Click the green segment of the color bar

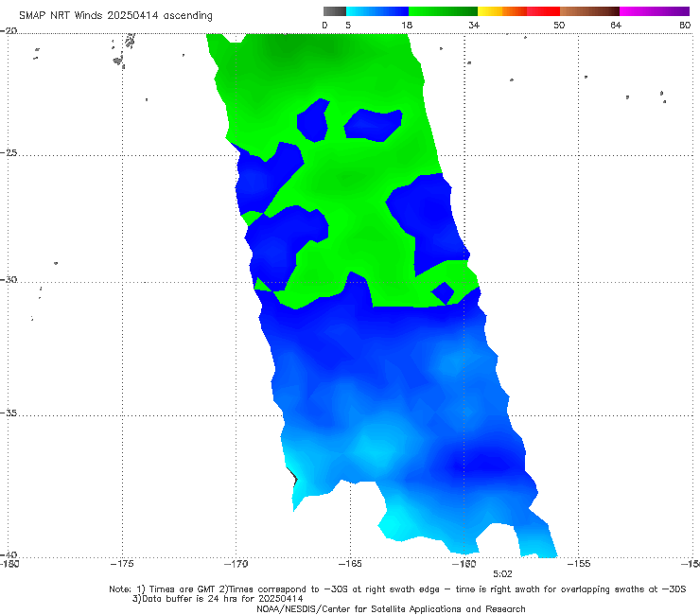pos(443,11)
